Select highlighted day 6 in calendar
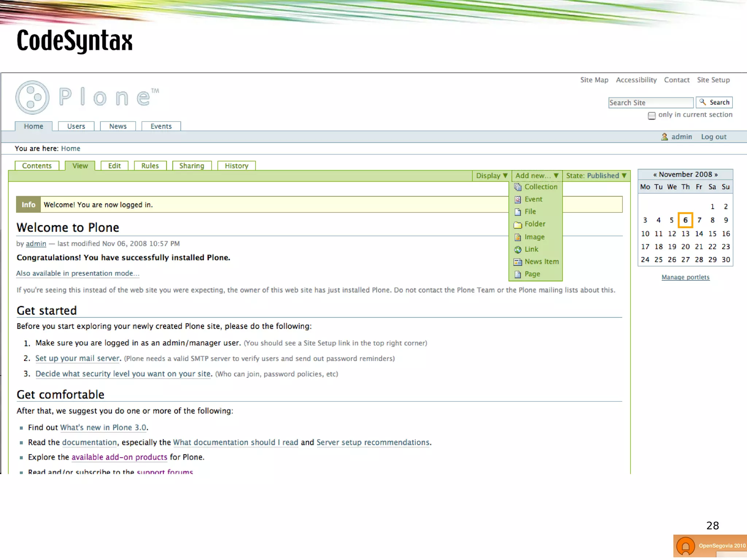 [685, 220]
